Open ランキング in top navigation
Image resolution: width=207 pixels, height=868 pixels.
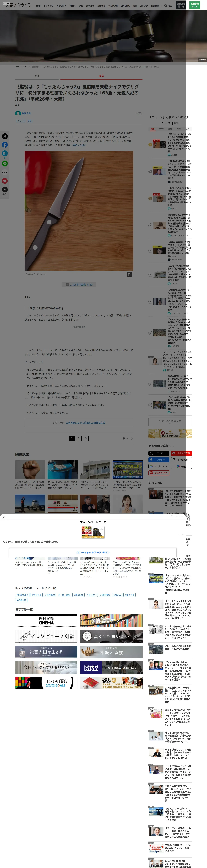pyautogui.click(x=48, y=6)
